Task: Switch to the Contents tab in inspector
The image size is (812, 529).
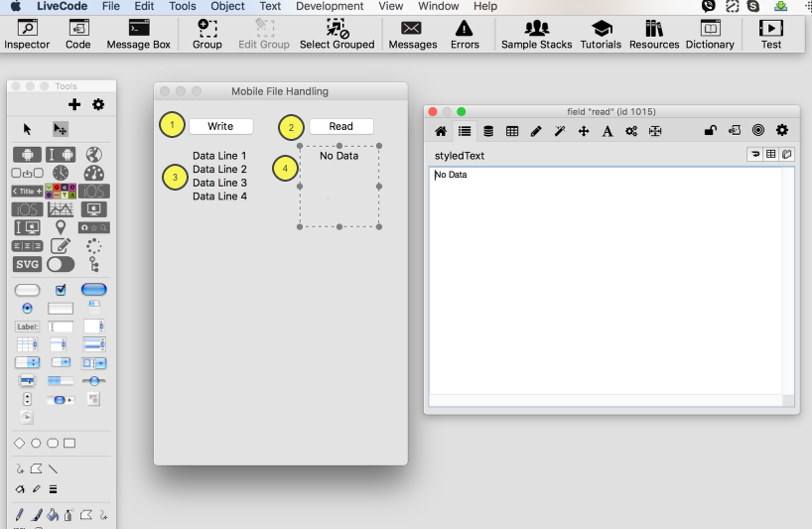Action: [x=465, y=131]
